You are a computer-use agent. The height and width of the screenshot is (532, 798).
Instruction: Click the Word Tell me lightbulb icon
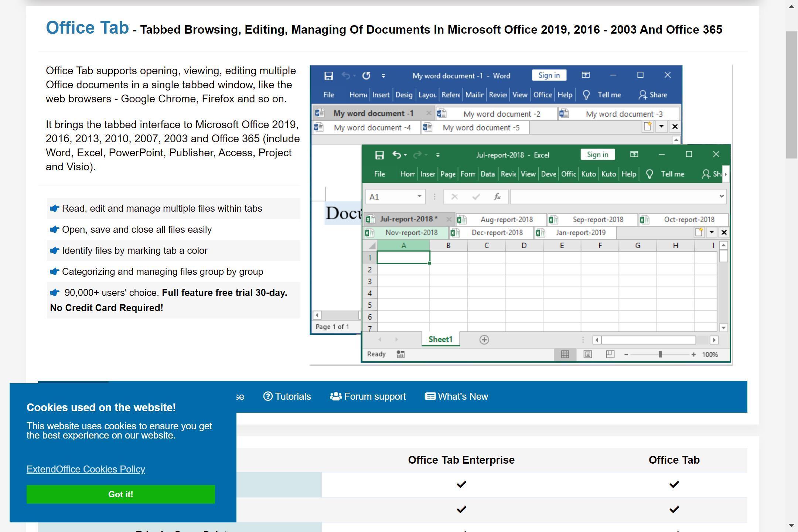(586, 95)
